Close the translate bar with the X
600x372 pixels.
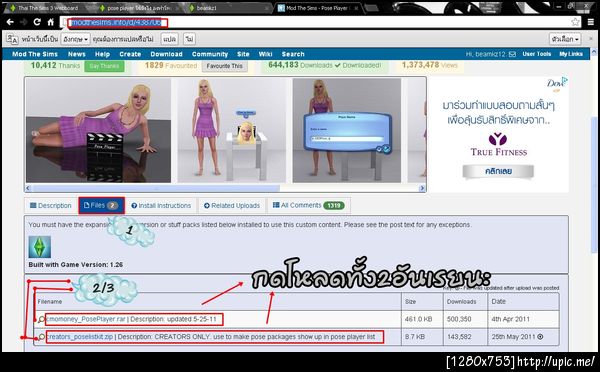(591, 39)
